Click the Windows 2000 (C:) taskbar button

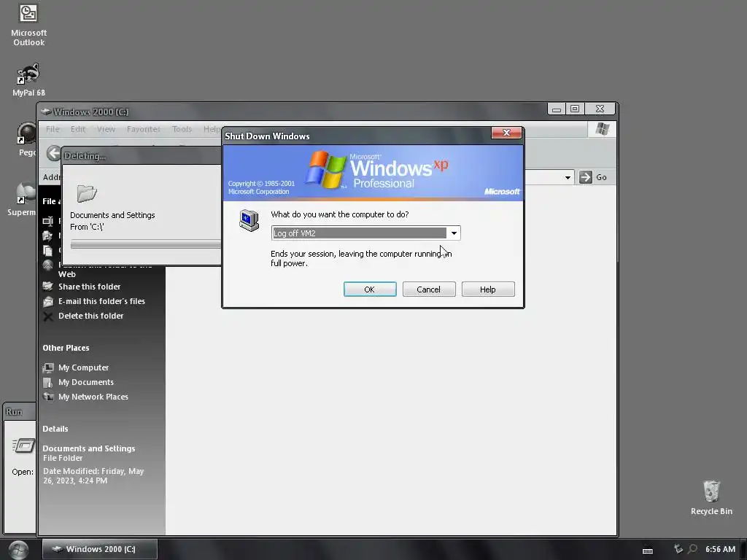[99, 549]
